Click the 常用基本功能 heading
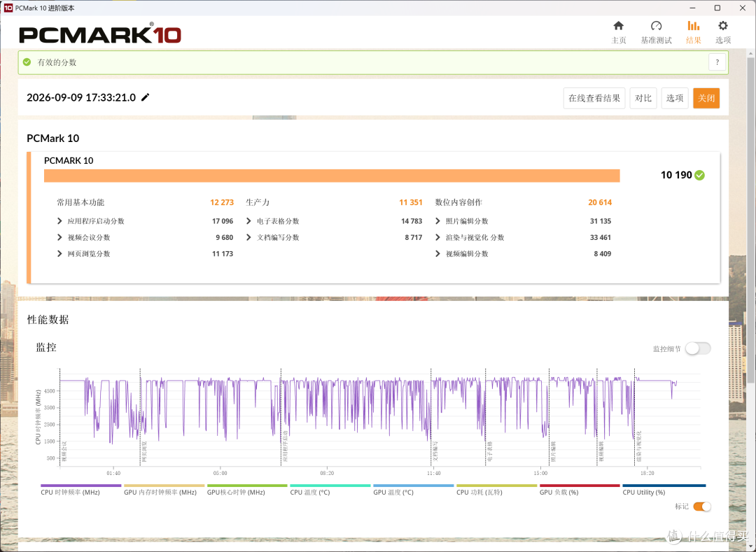The image size is (756, 552). click(80, 202)
